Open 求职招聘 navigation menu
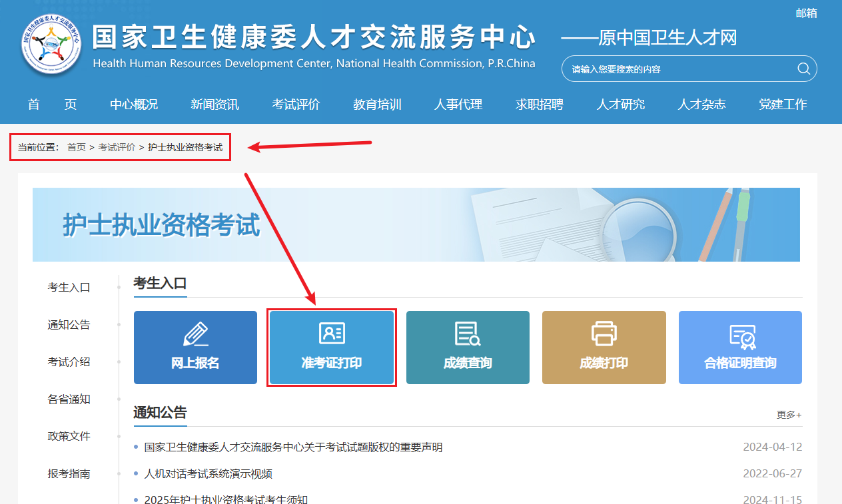842x504 pixels. [x=539, y=105]
